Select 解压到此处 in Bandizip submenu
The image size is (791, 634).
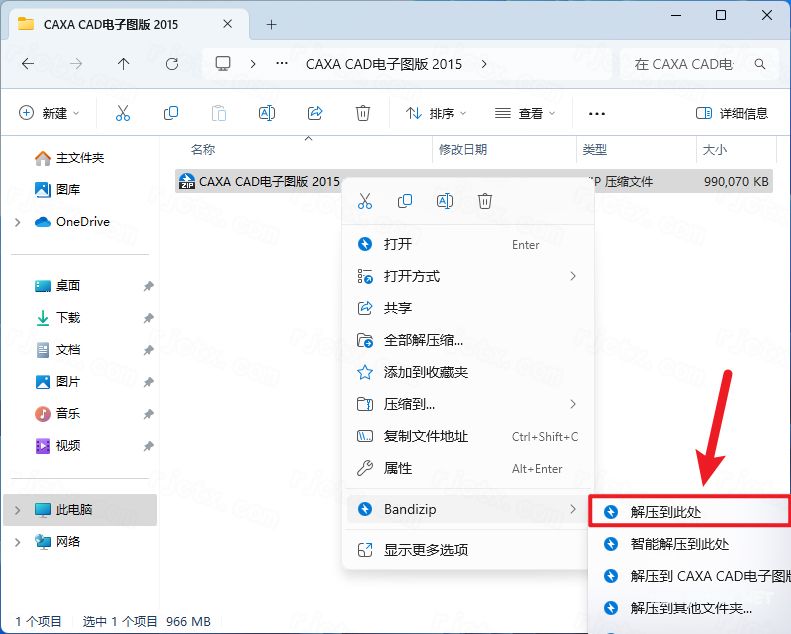690,512
